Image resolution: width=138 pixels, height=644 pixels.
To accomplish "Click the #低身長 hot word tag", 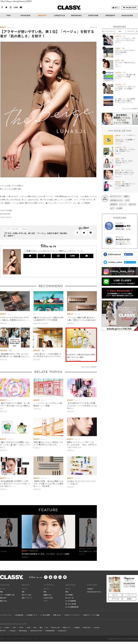I will [x=119, y=208].
